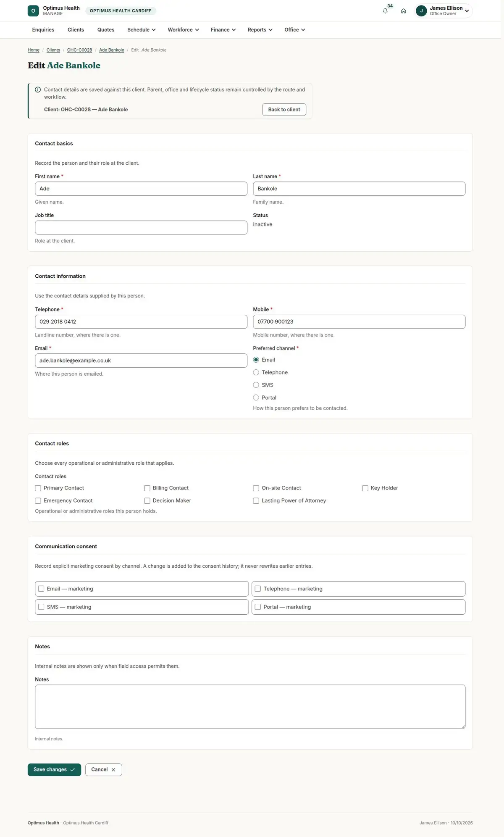Tick the Emergency Contact role
This screenshot has height=837, width=504.
coord(38,500)
